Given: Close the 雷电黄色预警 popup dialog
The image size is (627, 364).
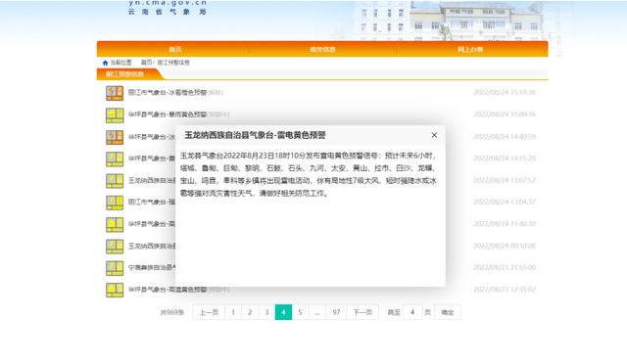Looking at the screenshot, I should 434,135.
